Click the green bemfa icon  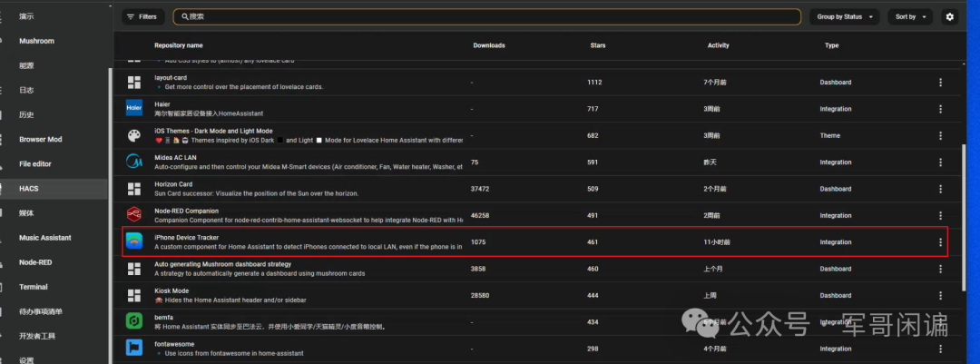point(134,322)
